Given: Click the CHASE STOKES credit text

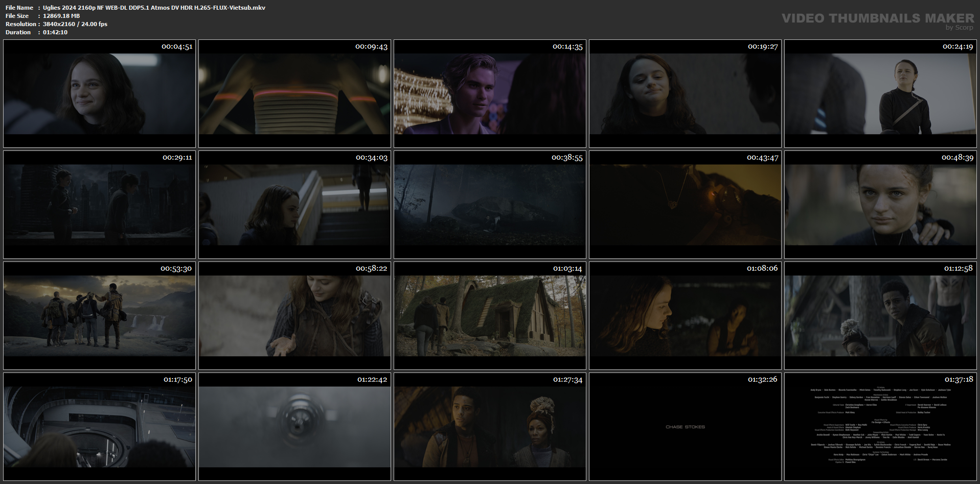Looking at the screenshot, I should pos(685,427).
